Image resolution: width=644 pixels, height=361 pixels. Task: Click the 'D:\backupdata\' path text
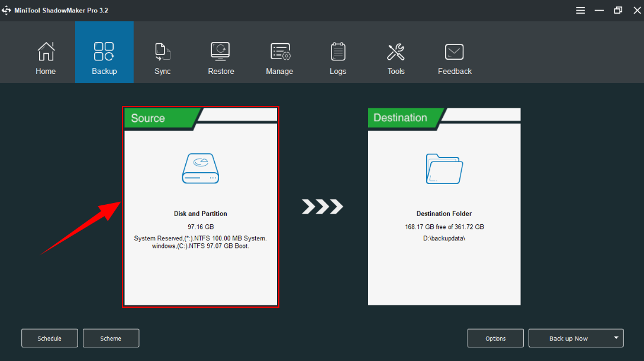(445, 238)
